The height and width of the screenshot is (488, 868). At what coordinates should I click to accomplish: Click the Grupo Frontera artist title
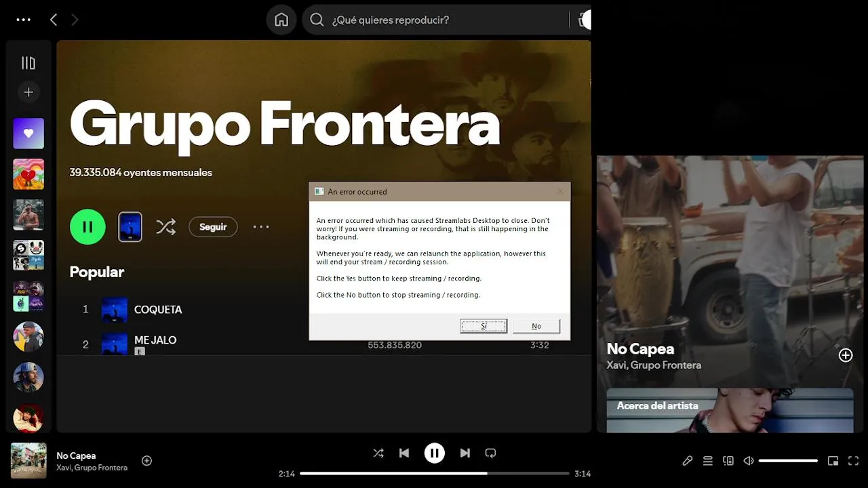coord(285,125)
